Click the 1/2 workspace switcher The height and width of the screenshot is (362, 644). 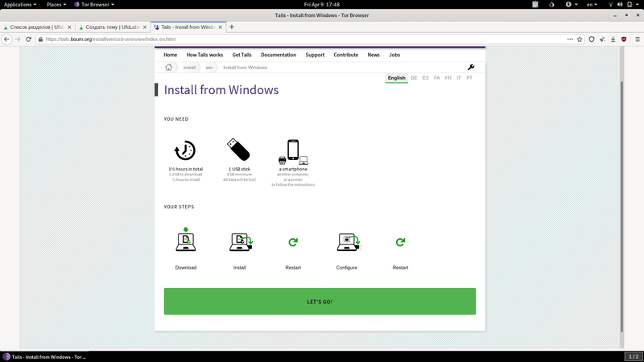(634, 356)
